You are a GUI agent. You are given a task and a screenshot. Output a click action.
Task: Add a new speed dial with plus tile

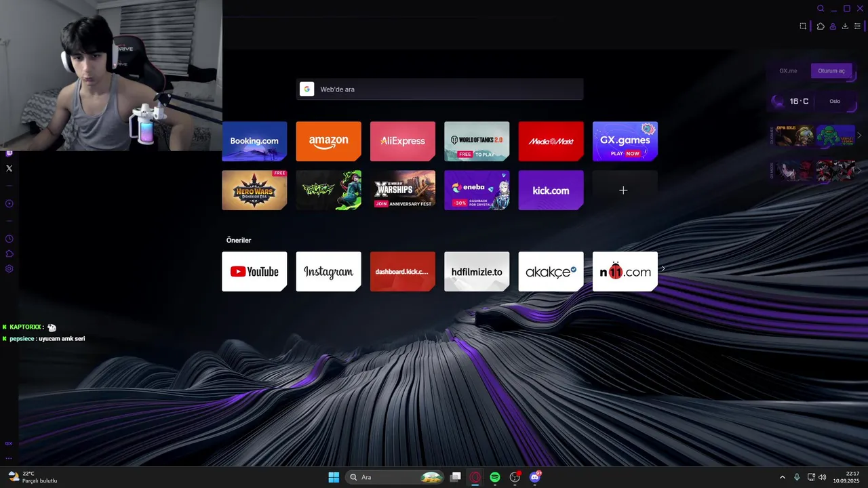coord(625,190)
